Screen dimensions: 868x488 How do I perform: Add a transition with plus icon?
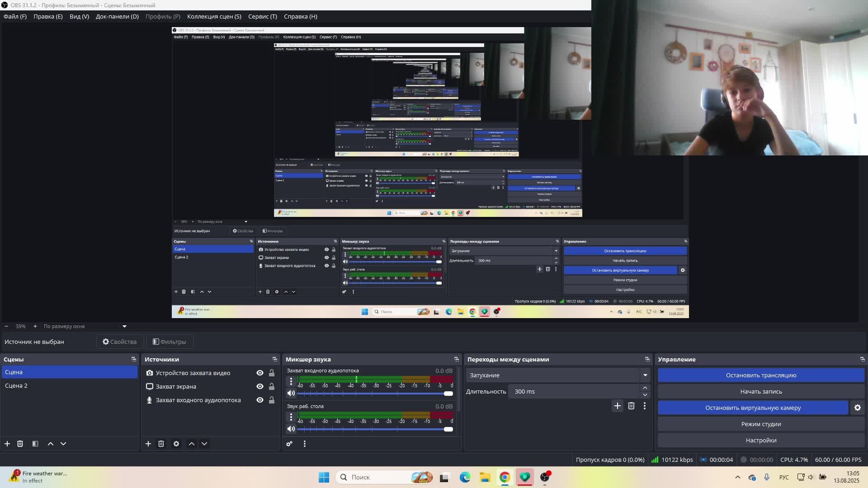point(617,406)
